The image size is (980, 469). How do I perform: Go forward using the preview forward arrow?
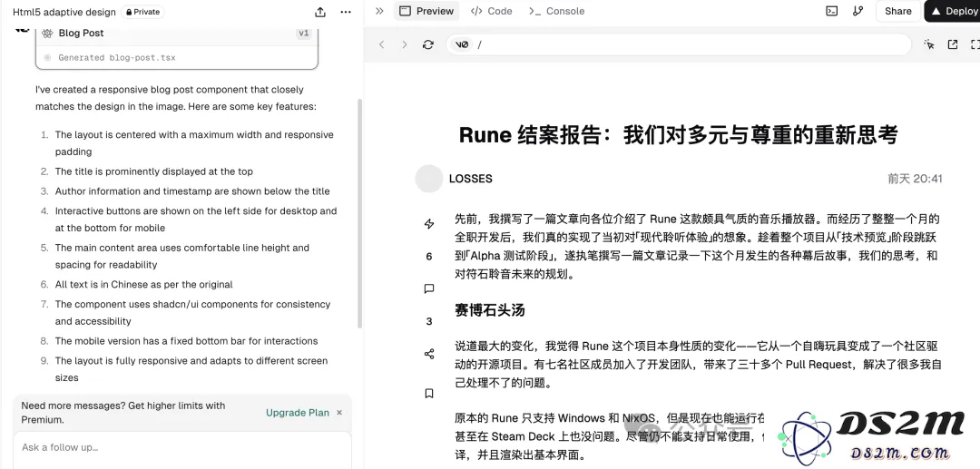pyautogui.click(x=405, y=44)
